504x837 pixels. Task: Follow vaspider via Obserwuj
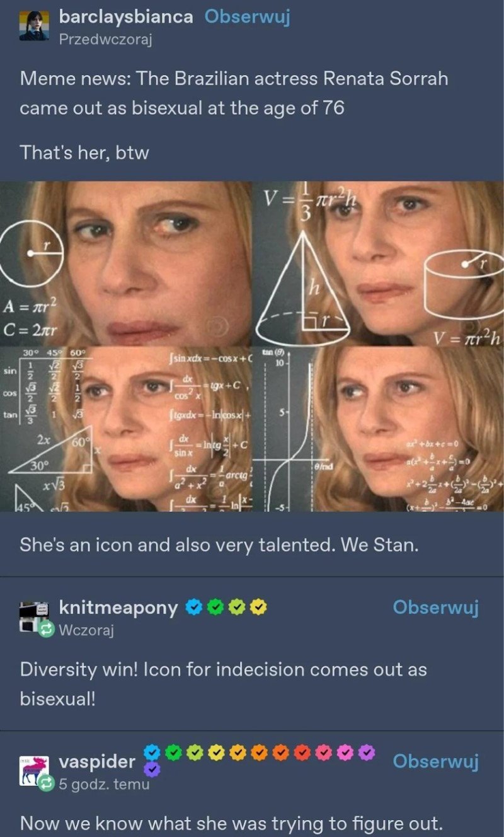coord(435,761)
